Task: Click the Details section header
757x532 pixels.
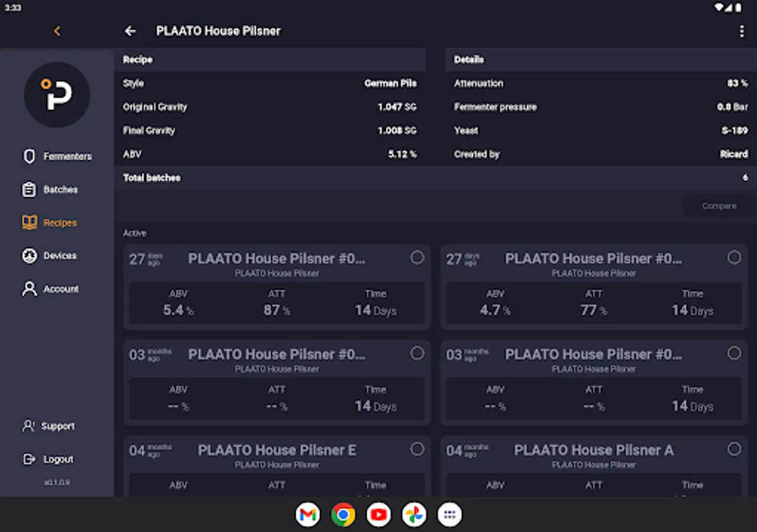Action: coord(601,60)
